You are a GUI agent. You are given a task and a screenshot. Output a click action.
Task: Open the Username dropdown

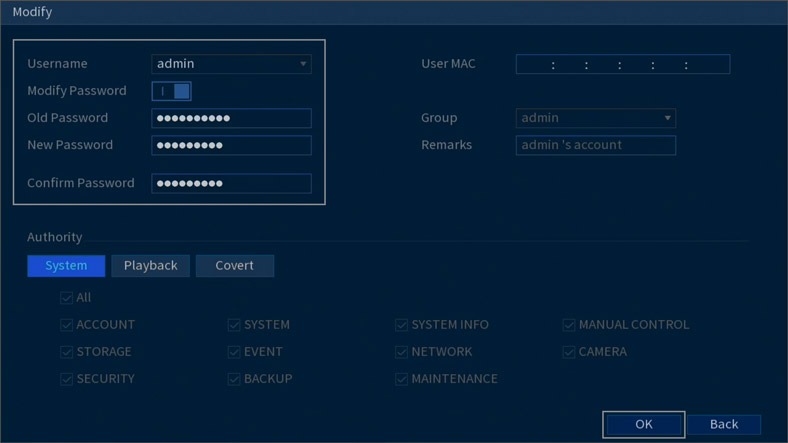point(231,64)
